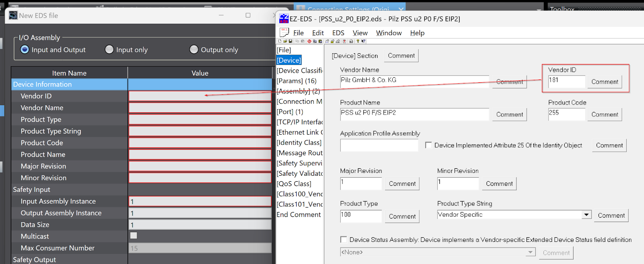
Task: Click Comment button beside Minor Revision field
Action: coord(499,183)
